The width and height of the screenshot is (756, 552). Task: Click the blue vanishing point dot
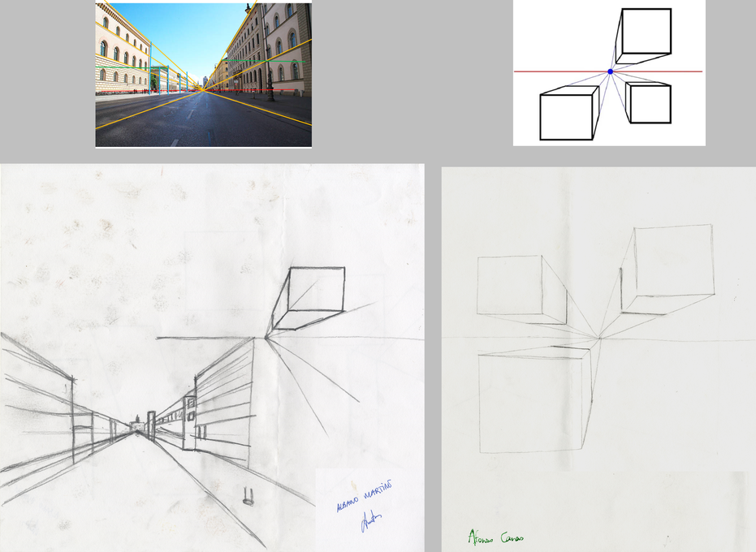[610, 71]
